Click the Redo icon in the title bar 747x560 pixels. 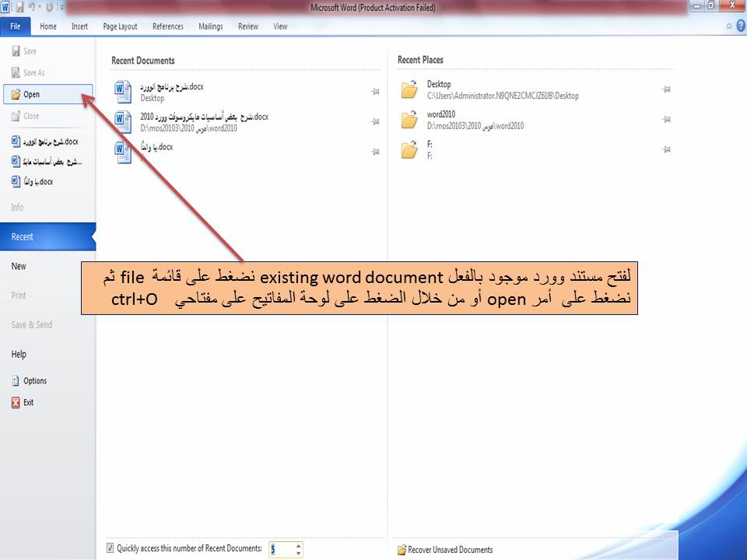click(49, 8)
